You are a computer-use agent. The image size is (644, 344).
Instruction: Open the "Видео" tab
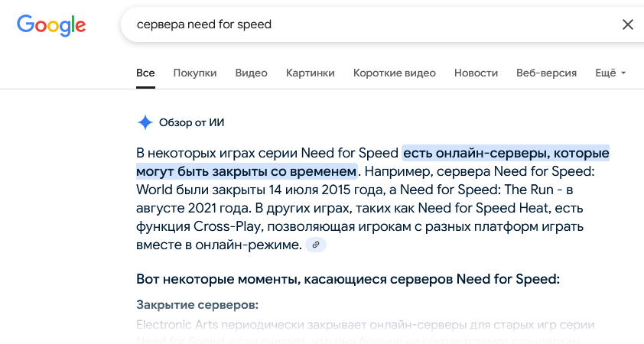coord(251,73)
